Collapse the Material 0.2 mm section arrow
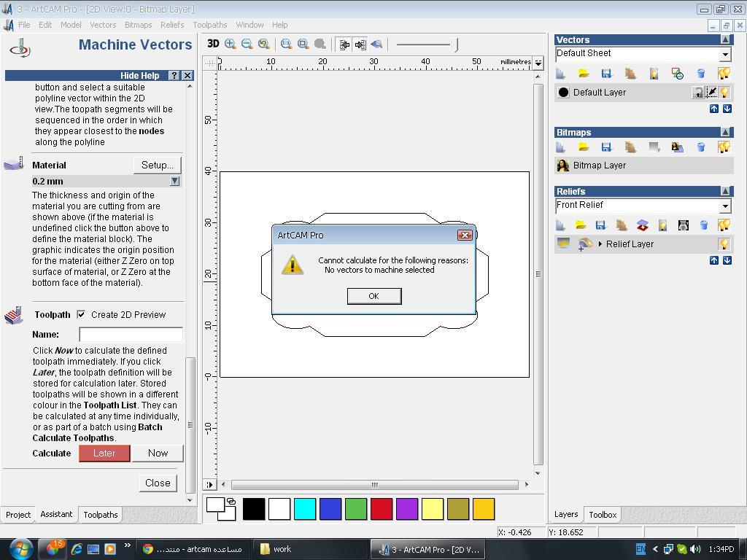 pyautogui.click(x=175, y=181)
